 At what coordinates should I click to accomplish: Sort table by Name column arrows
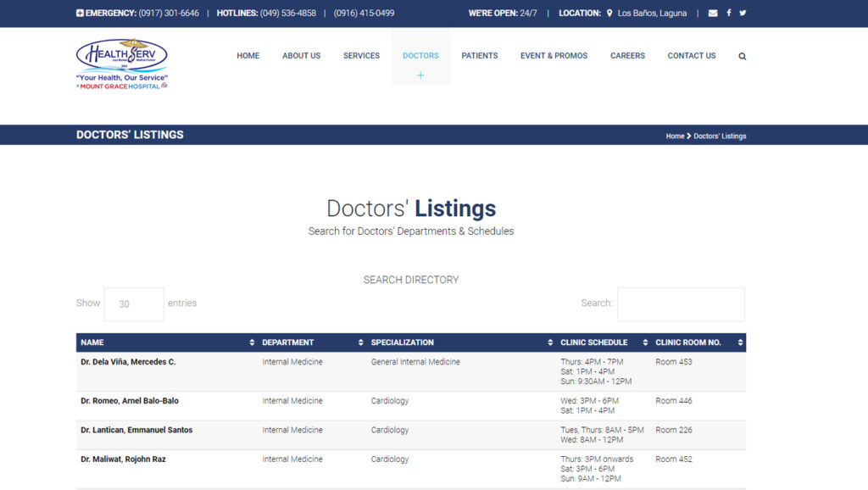tap(252, 342)
